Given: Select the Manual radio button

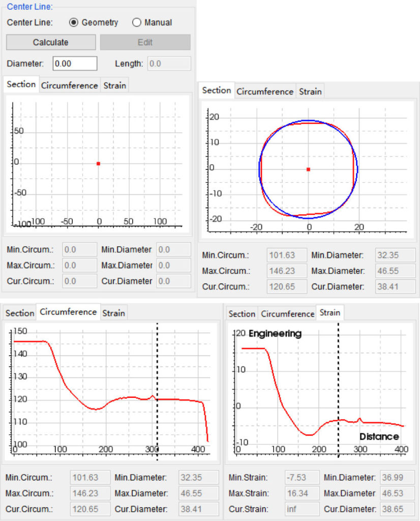Looking at the screenshot, I should coord(136,22).
